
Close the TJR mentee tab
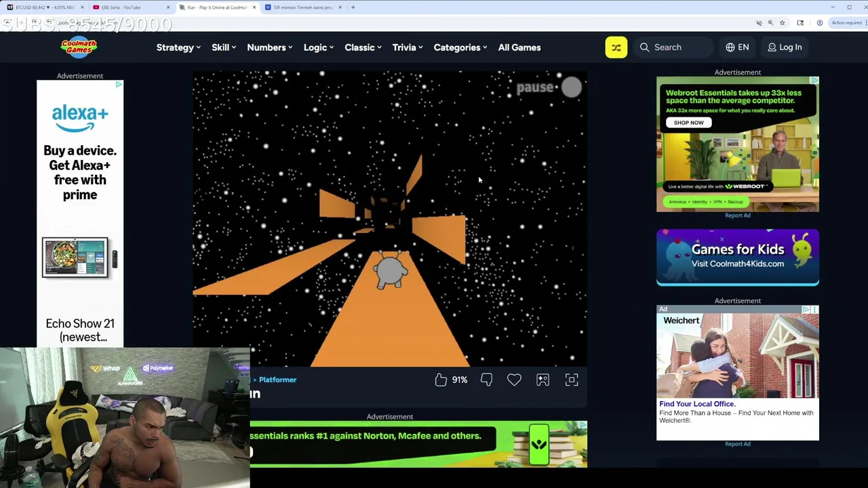click(x=340, y=7)
